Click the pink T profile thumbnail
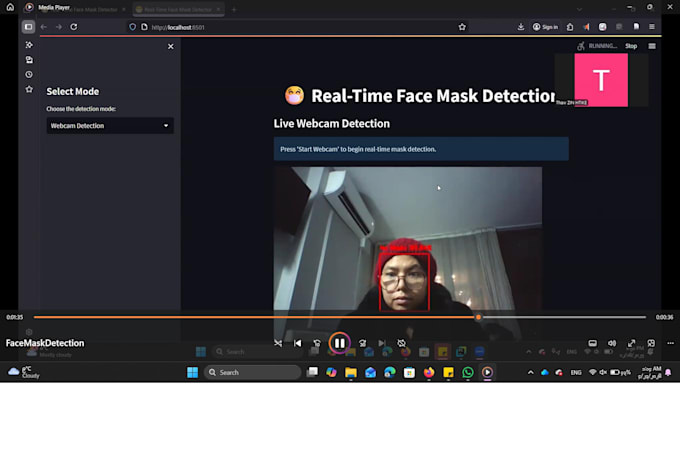The height and width of the screenshot is (474, 680). [x=601, y=80]
